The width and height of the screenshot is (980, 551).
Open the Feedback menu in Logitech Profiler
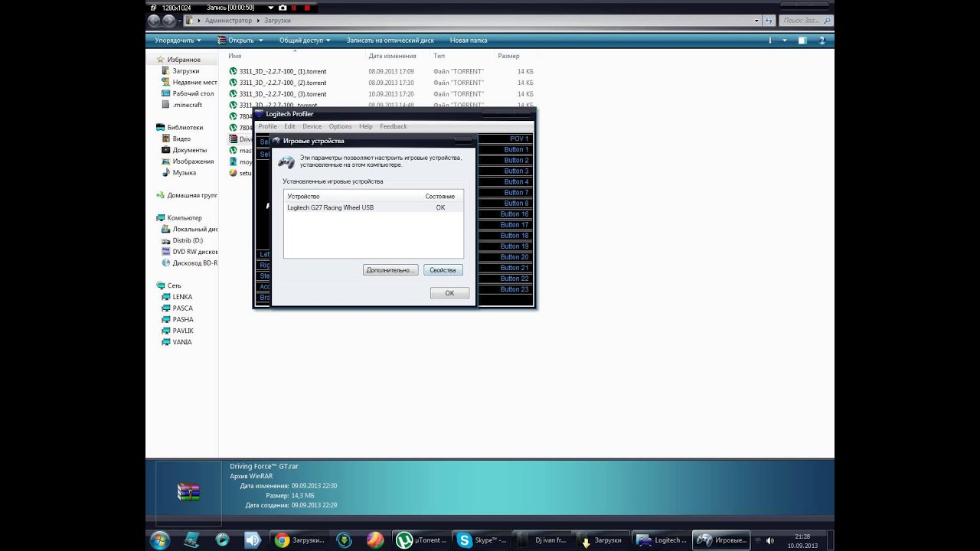(394, 126)
